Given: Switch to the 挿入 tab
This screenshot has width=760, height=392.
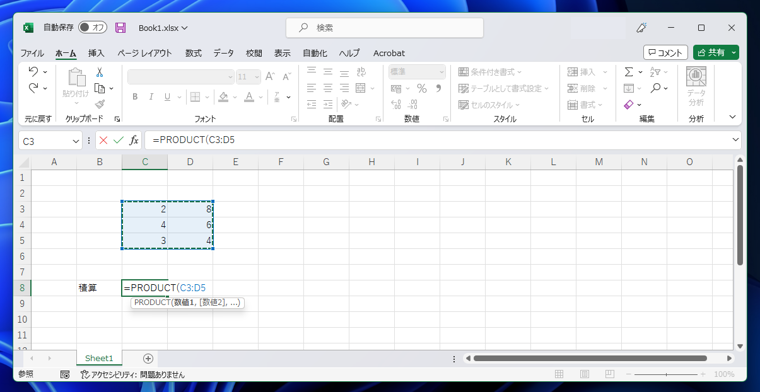Looking at the screenshot, I should pos(96,53).
